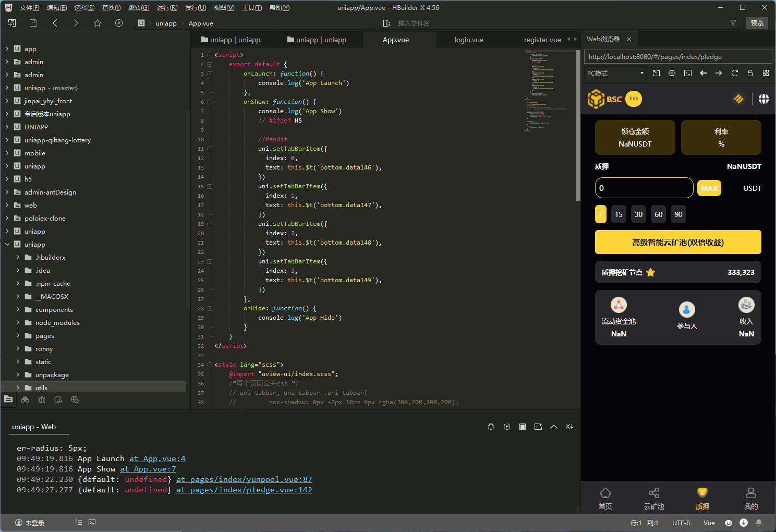The height and width of the screenshot is (532, 776).
Task: Click the run play icon in toolbar
Action: click(x=119, y=23)
